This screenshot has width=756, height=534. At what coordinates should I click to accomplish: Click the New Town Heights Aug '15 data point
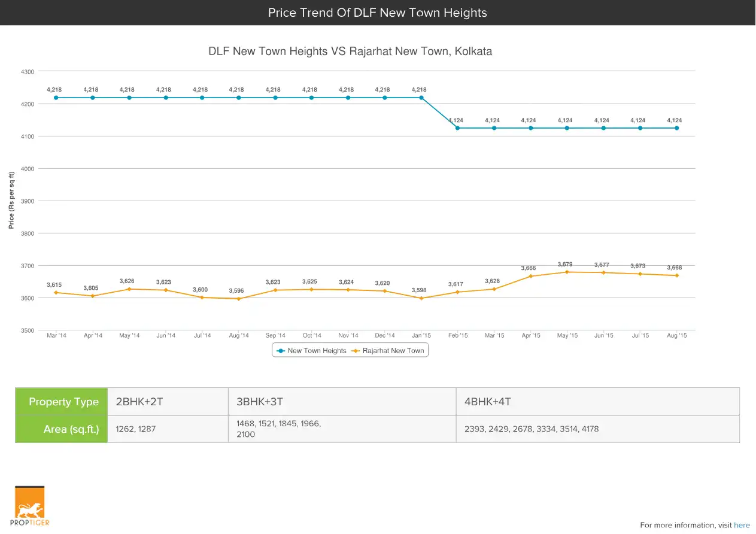pos(676,128)
